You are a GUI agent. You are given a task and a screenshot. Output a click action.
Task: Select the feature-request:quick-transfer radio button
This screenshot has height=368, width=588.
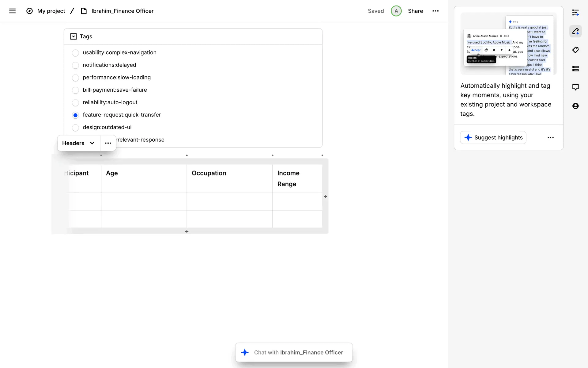pyautogui.click(x=75, y=115)
